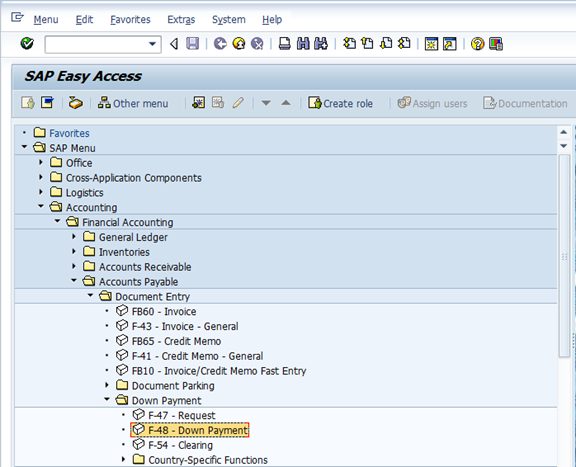Open the Help menu

tap(272, 19)
